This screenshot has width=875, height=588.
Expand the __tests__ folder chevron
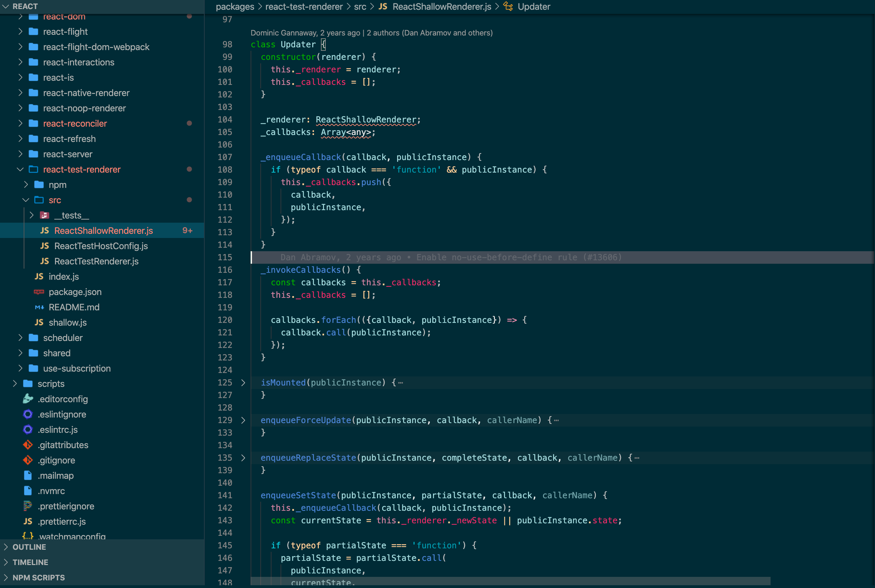[x=32, y=215]
